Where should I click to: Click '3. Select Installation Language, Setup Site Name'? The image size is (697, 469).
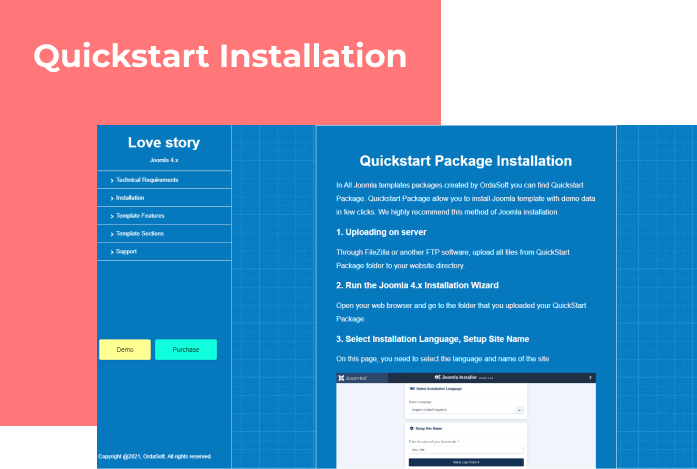pyautogui.click(x=433, y=339)
